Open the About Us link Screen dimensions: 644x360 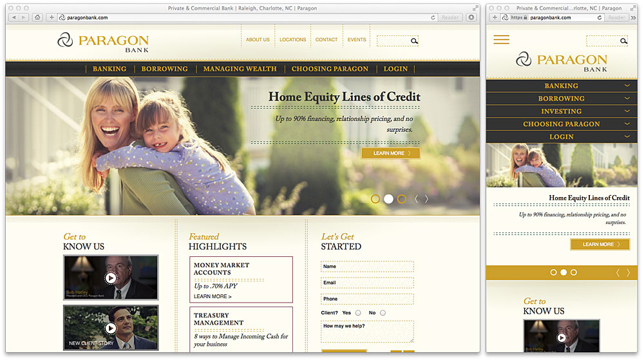258,40
